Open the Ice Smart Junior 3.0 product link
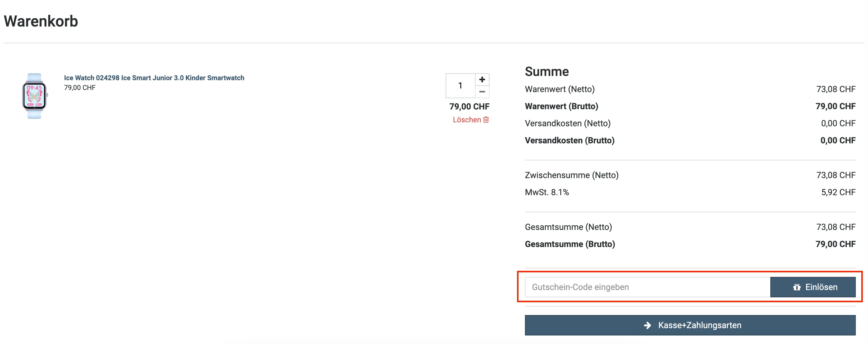 click(x=154, y=78)
